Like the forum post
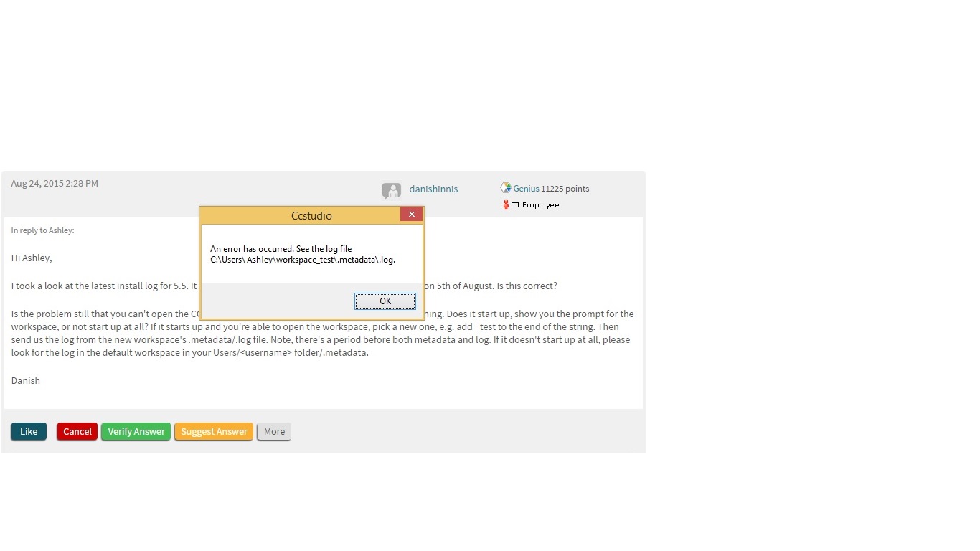Image resolution: width=980 pixels, height=551 pixels. 29,431
